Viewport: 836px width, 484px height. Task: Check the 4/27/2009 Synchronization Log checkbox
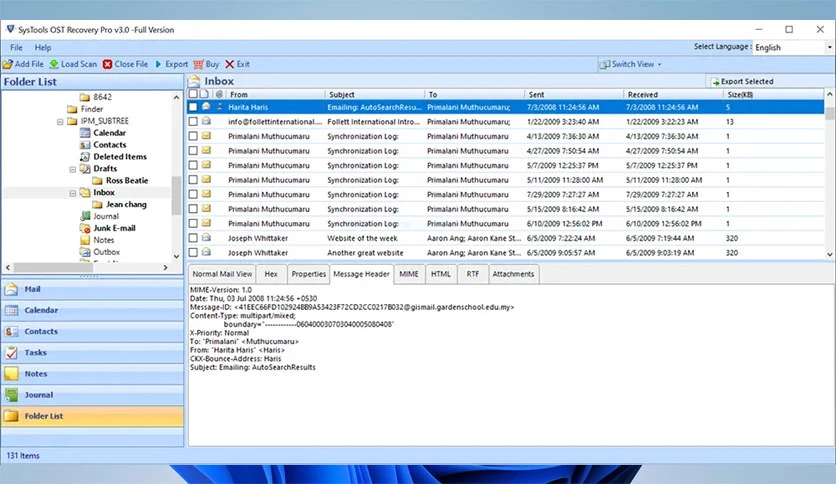pos(193,151)
